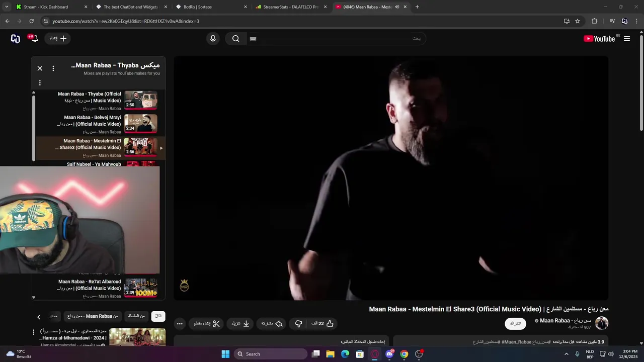Switch to StreamerStats FALAFELCO tab
Image resolution: width=644 pixels, height=362 pixels.
[291, 7]
